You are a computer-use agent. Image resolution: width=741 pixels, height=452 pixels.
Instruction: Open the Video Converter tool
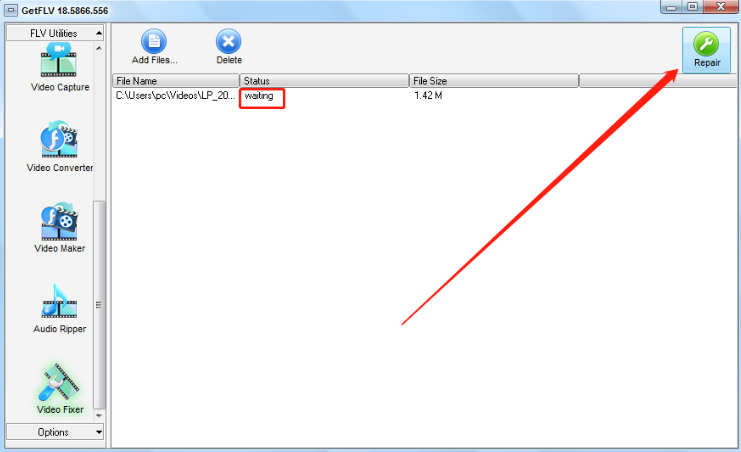(59, 147)
